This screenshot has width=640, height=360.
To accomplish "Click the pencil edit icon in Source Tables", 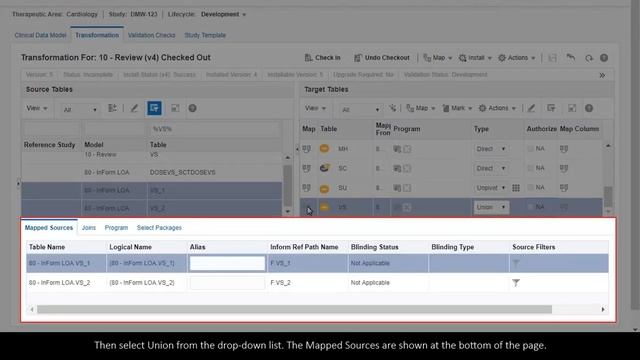I will pos(134,108).
